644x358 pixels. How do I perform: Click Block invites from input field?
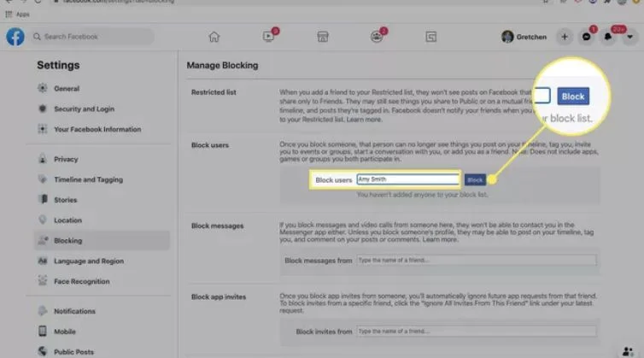pyautogui.click(x=477, y=332)
